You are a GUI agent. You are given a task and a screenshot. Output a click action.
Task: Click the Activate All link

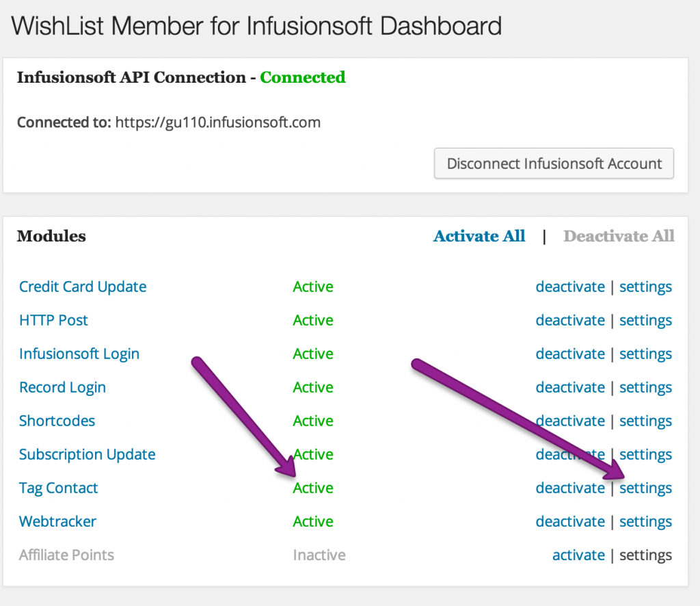479,236
